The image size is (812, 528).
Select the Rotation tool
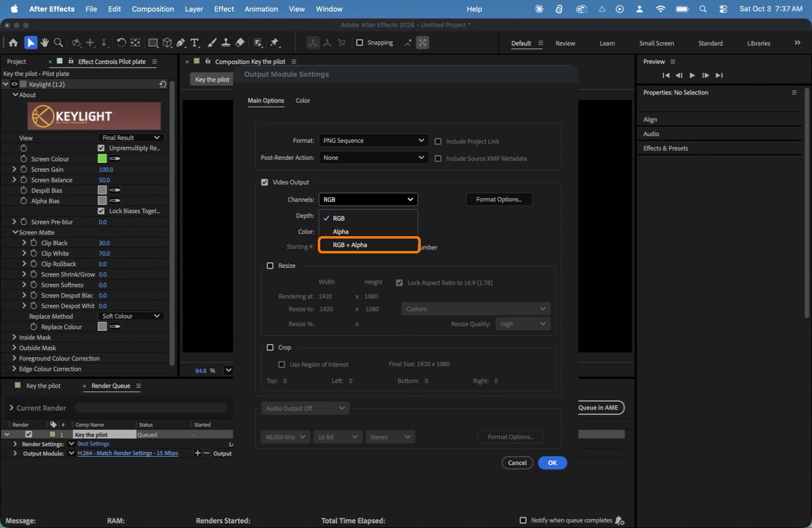tap(121, 43)
